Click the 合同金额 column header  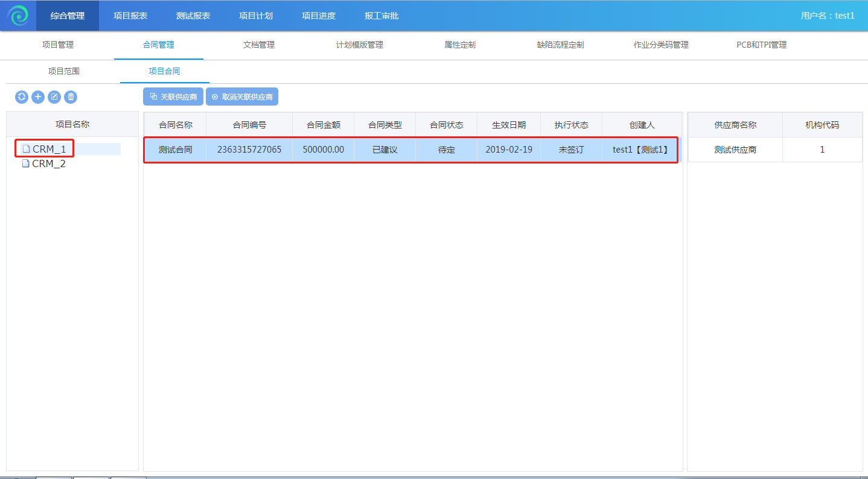(324, 125)
